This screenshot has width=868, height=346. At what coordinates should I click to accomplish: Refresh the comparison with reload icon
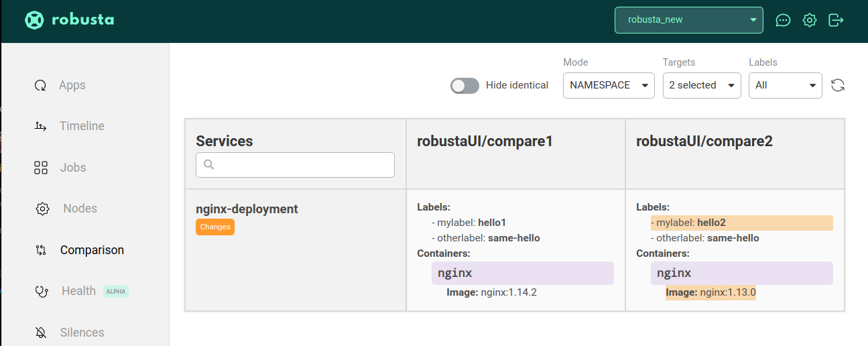click(x=837, y=85)
